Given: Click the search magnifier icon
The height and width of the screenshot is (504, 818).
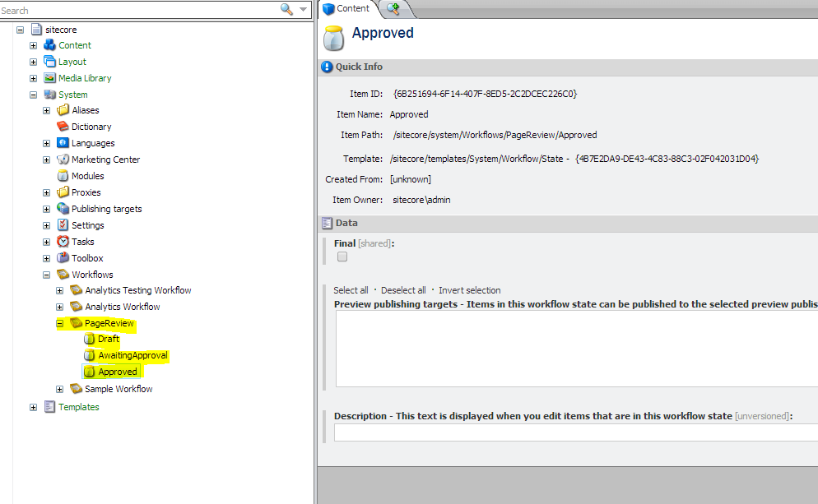Looking at the screenshot, I should click(287, 10).
